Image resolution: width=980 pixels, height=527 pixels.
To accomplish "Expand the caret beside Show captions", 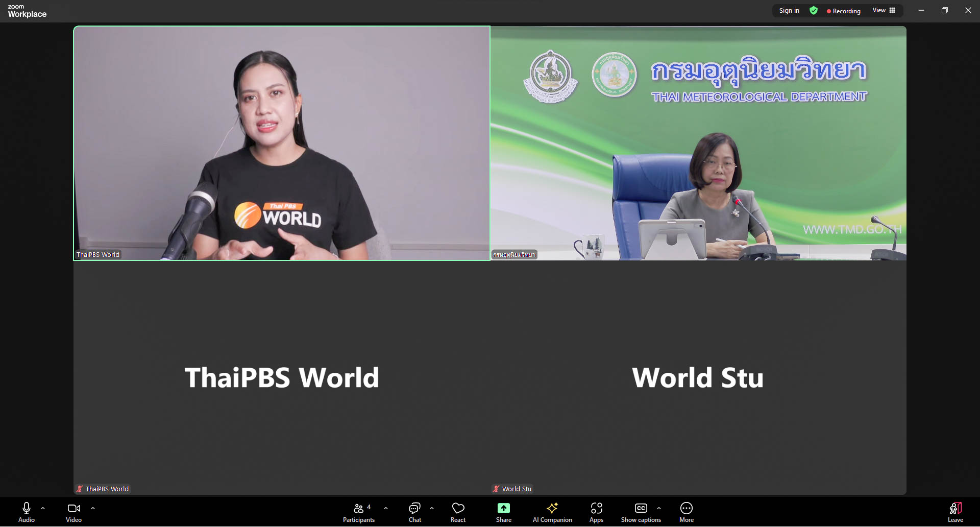I will [x=659, y=508].
